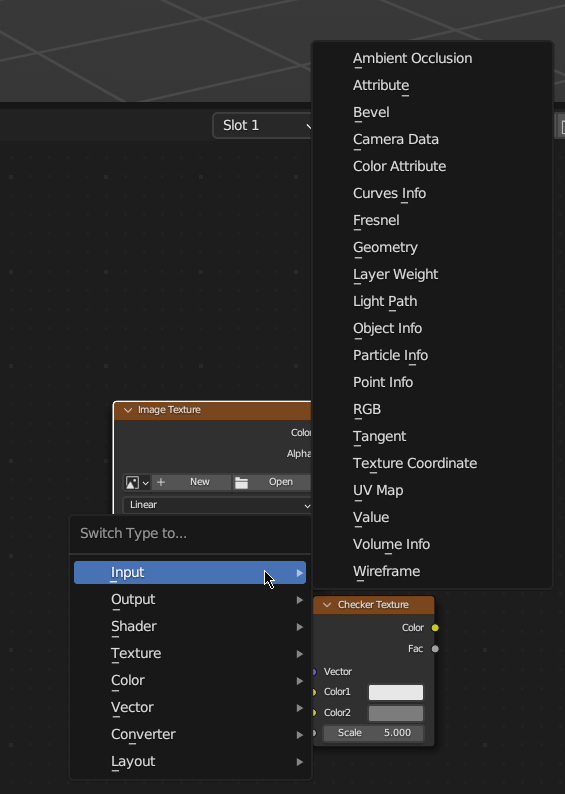
Task: Pick Volume Info entry
Action: point(433,544)
